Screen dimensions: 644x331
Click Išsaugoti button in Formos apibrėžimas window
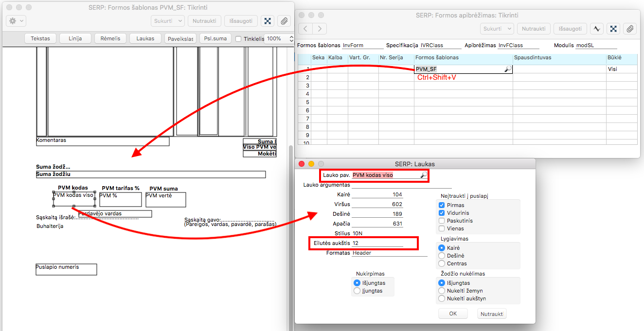[570, 29]
